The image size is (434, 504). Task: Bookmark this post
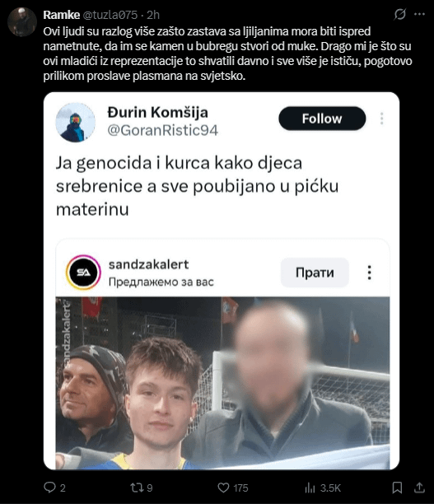397,488
